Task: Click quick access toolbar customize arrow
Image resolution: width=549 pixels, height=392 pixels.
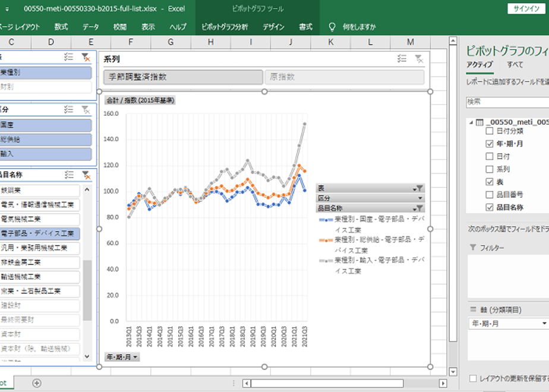Action: tap(7, 9)
